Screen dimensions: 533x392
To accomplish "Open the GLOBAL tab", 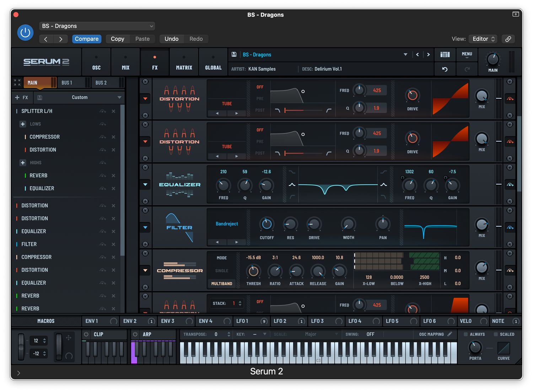I will [213, 62].
